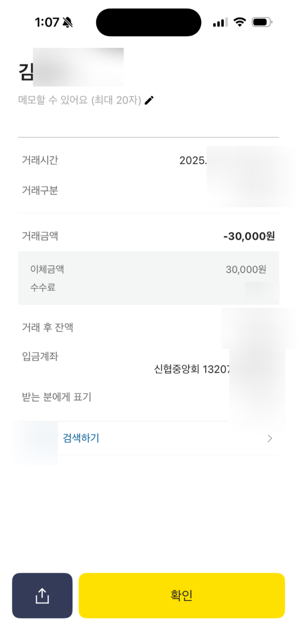Image resolution: width=297 pixels, height=644 pixels.
Task: Tap the pencil icon to edit memo
Action: (x=149, y=100)
